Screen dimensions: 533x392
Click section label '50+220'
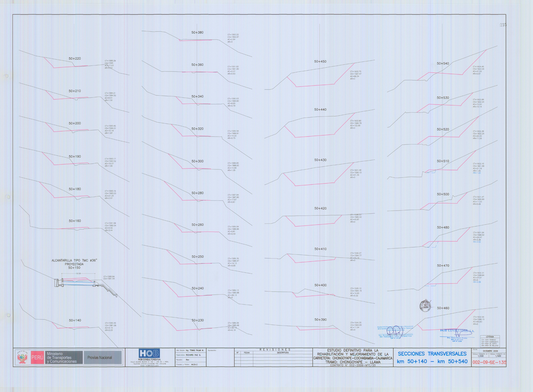75,58
